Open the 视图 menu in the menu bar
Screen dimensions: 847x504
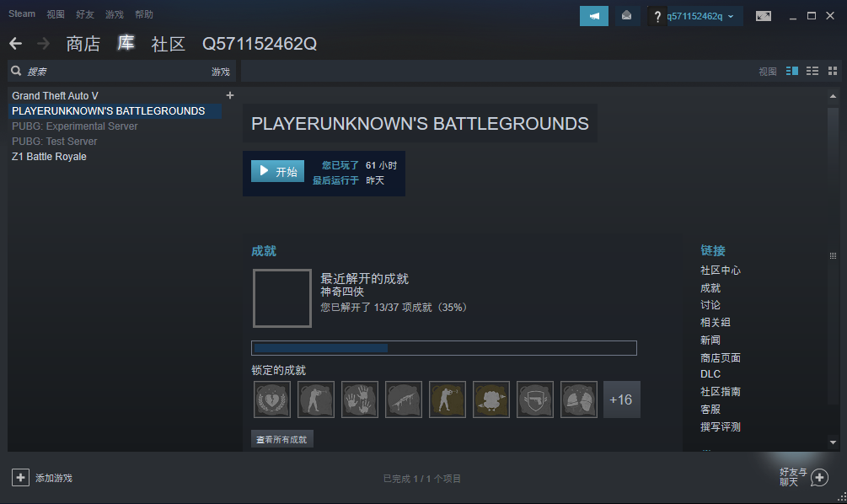point(56,14)
